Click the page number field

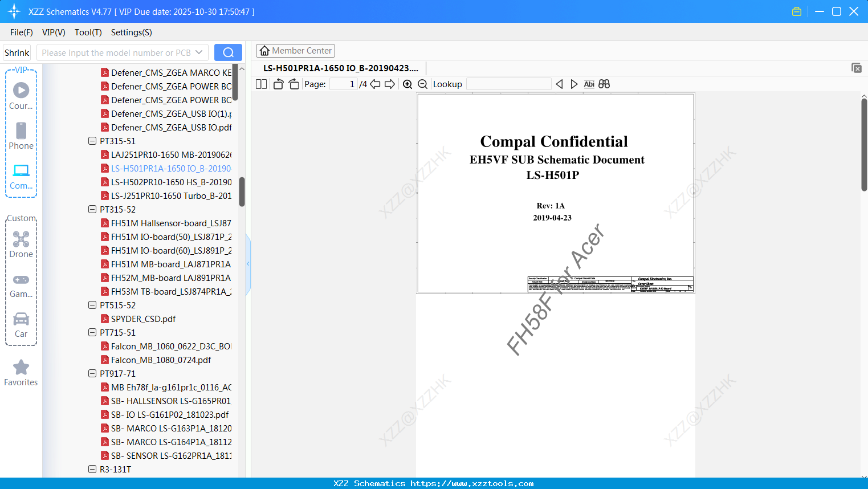343,84
